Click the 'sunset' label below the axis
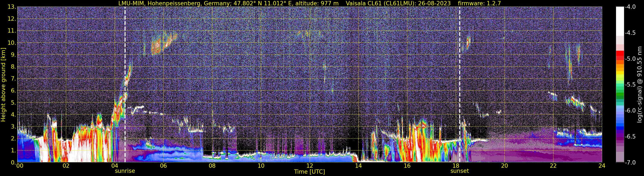The image size is (644, 176). (x=459, y=171)
